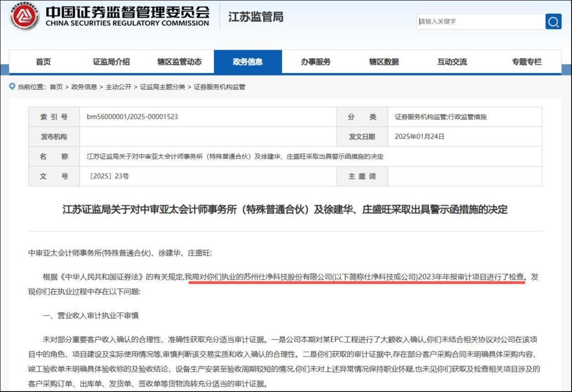The height and width of the screenshot is (392, 572).
Task: Click the magnifying glass search icon
Action: pyautogui.click(x=553, y=21)
